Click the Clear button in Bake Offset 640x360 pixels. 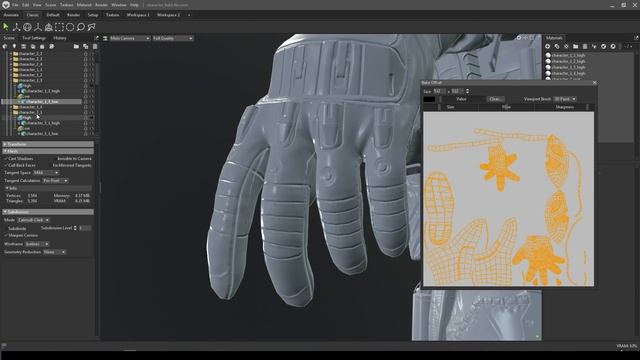pyautogui.click(x=495, y=99)
